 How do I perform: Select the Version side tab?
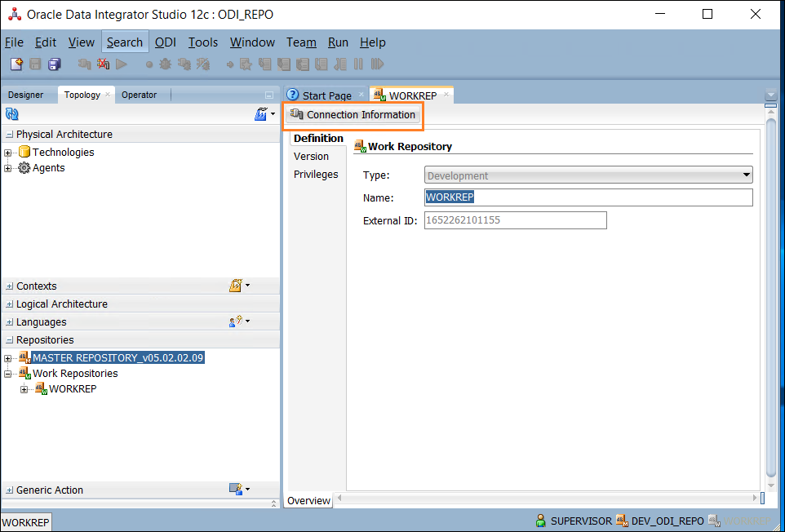point(311,156)
